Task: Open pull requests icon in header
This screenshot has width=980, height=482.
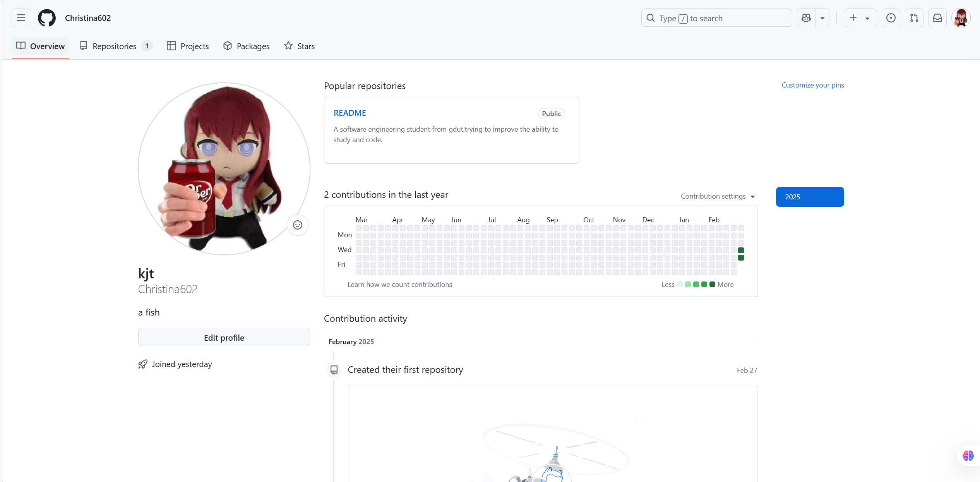Action: click(x=914, y=18)
